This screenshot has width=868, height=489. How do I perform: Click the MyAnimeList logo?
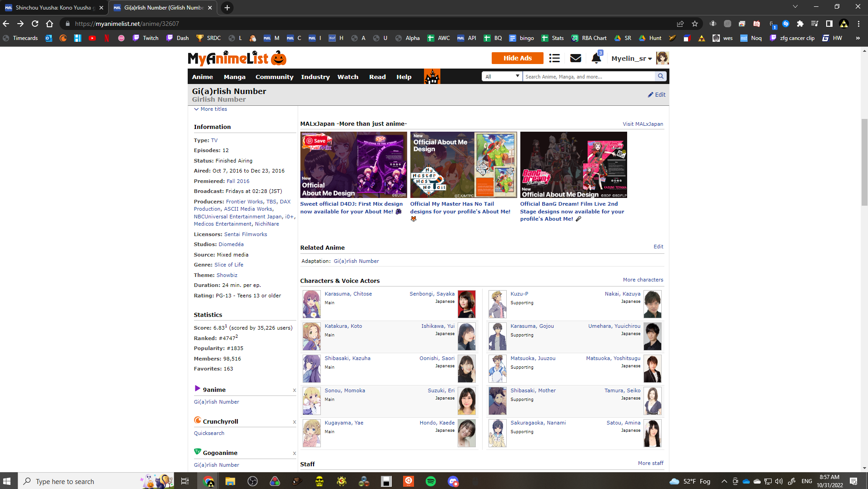click(x=237, y=58)
